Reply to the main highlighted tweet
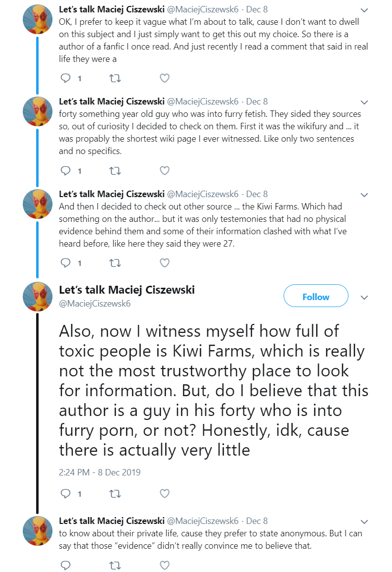Image resolution: width=392 pixels, height=572 pixels. click(x=66, y=494)
